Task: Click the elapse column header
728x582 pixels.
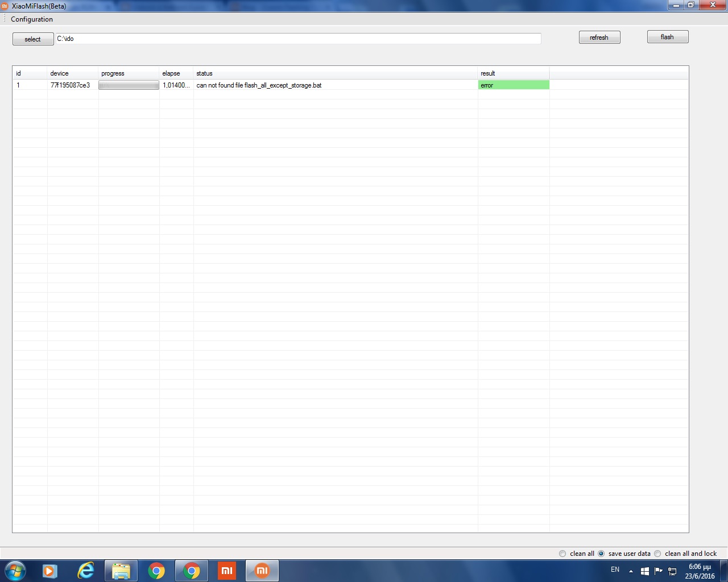Action: [x=176, y=73]
